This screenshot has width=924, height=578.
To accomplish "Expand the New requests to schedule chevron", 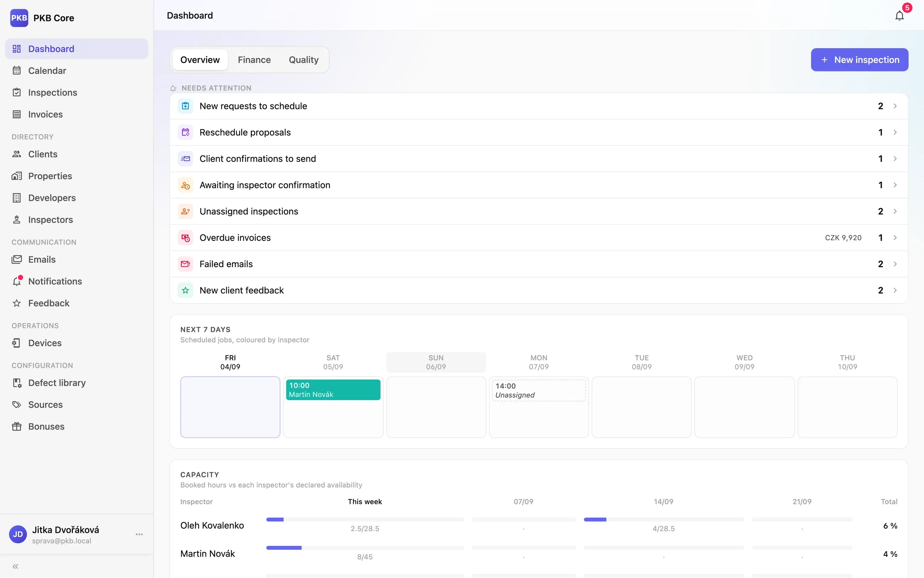I will [x=895, y=106].
